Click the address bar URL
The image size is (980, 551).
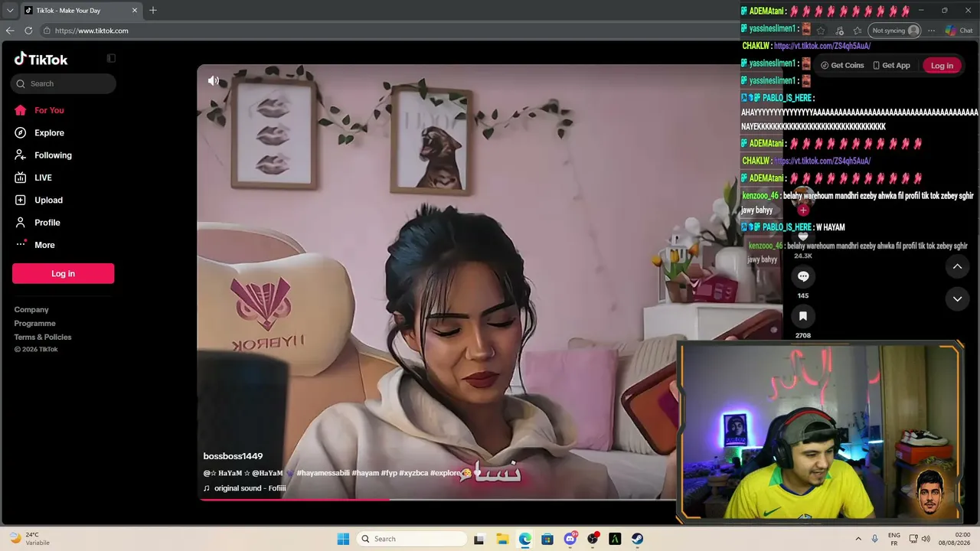pos(91,31)
